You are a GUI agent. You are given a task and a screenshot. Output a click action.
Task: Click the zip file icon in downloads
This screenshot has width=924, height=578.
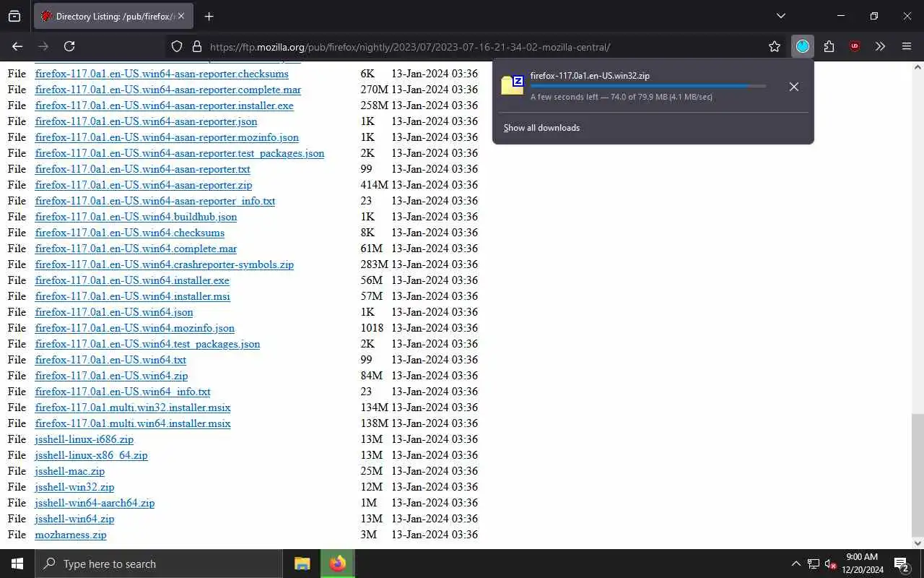(513, 85)
